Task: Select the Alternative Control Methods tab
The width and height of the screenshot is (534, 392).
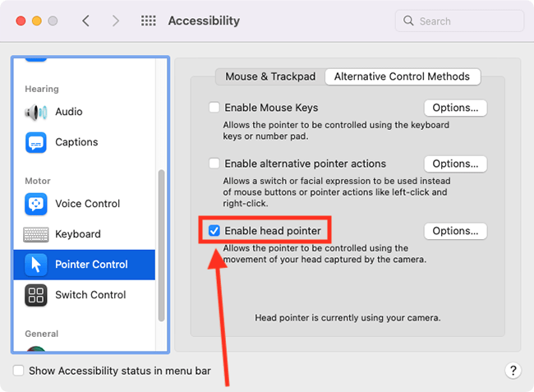Action: pyautogui.click(x=403, y=76)
